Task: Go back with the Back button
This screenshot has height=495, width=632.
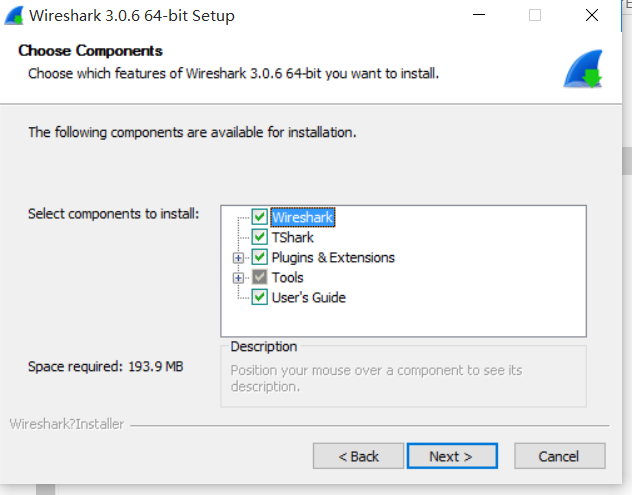Action: (x=358, y=456)
